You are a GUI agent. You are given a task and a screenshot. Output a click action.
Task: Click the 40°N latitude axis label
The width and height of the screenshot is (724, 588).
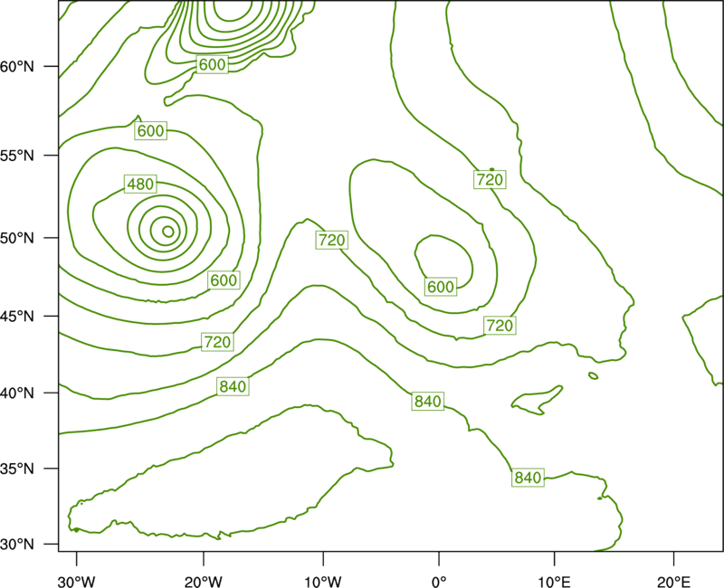[17, 394]
